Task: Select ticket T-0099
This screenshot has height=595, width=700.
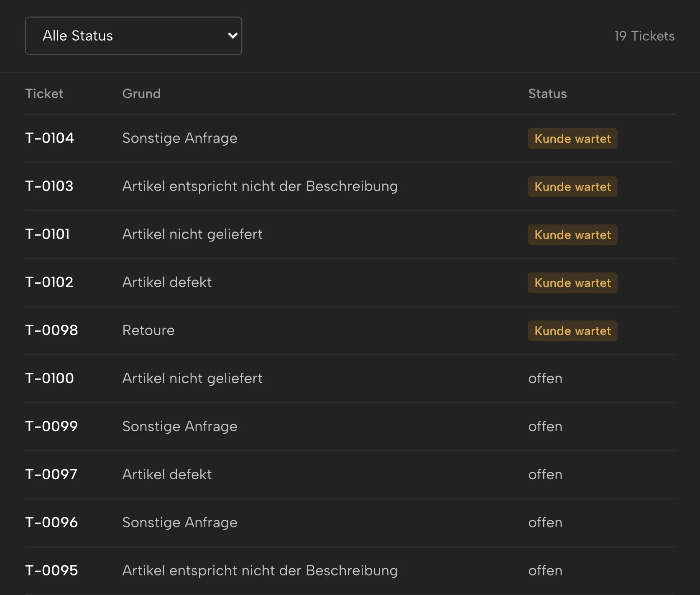Action: [51, 426]
